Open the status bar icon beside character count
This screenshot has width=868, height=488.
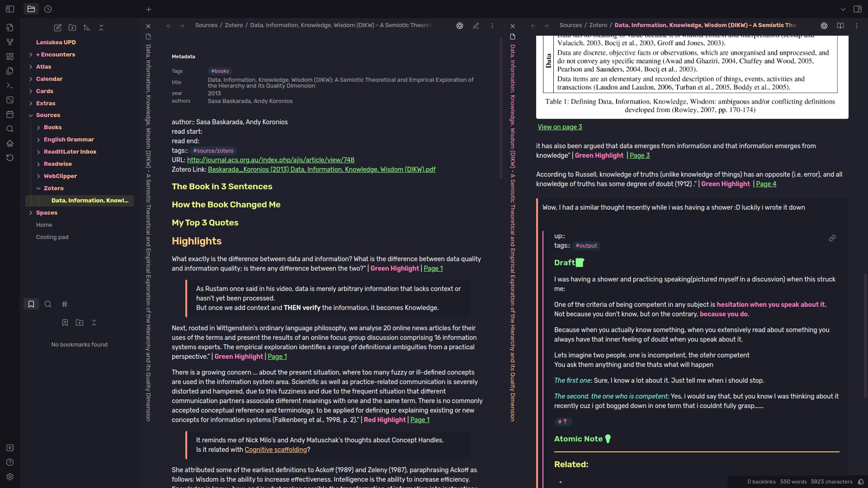coord(861,482)
